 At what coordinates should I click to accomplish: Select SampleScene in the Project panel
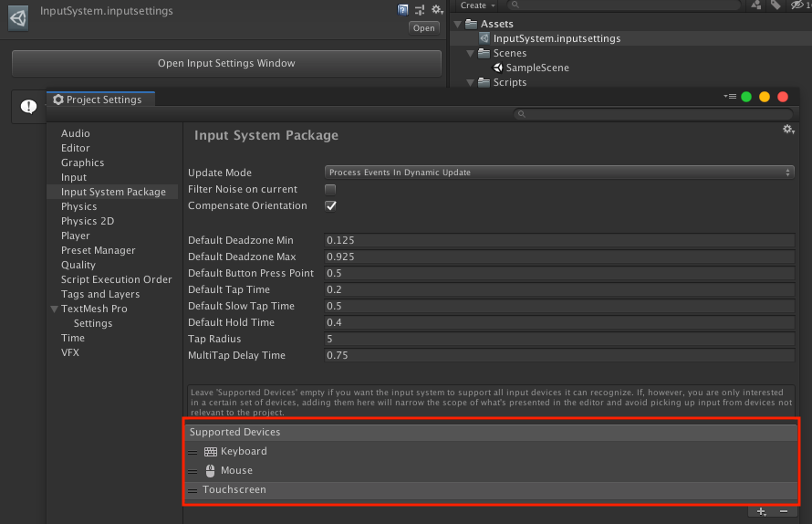tap(537, 68)
